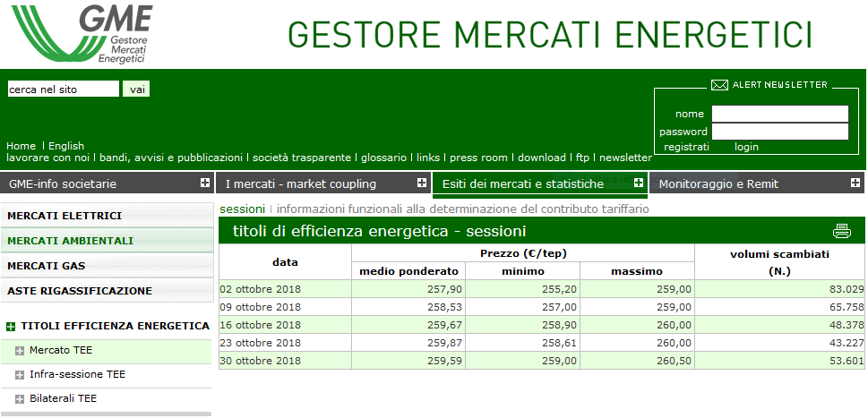Viewport: 868px width, 418px height.
Task: Click volumi scambiati column header
Action: (779, 262)
